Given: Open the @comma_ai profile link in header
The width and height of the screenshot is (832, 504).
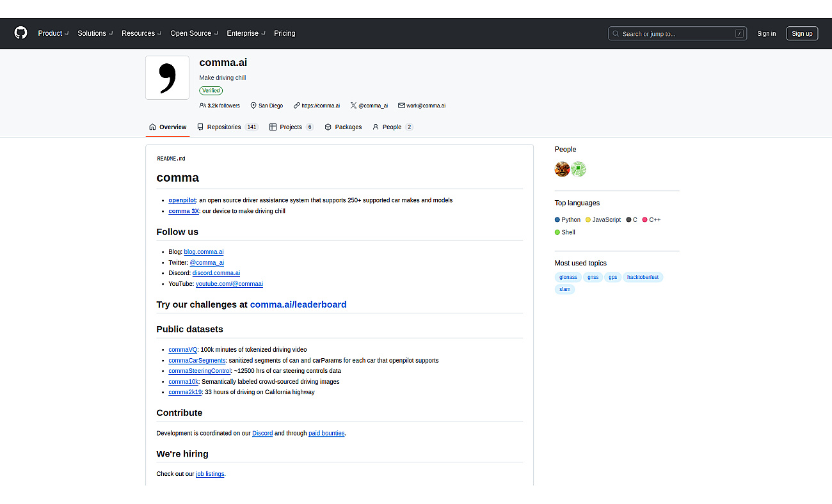Looking at the screenshot, I should 373,106.
